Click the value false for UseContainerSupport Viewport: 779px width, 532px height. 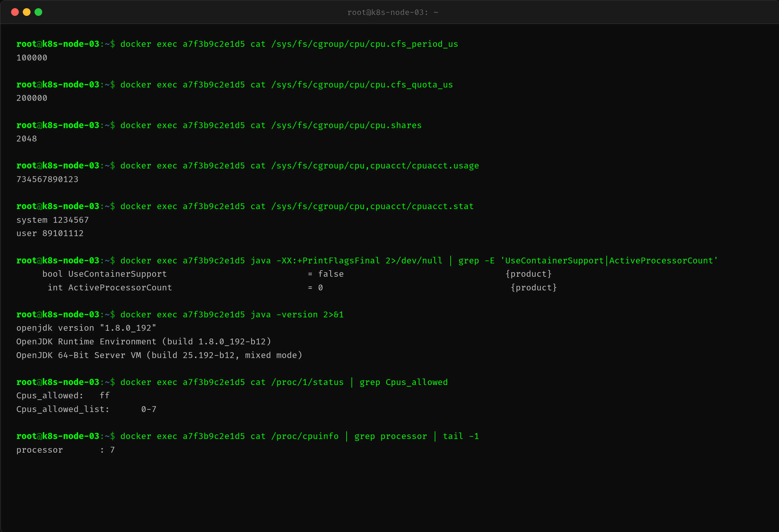331,274
